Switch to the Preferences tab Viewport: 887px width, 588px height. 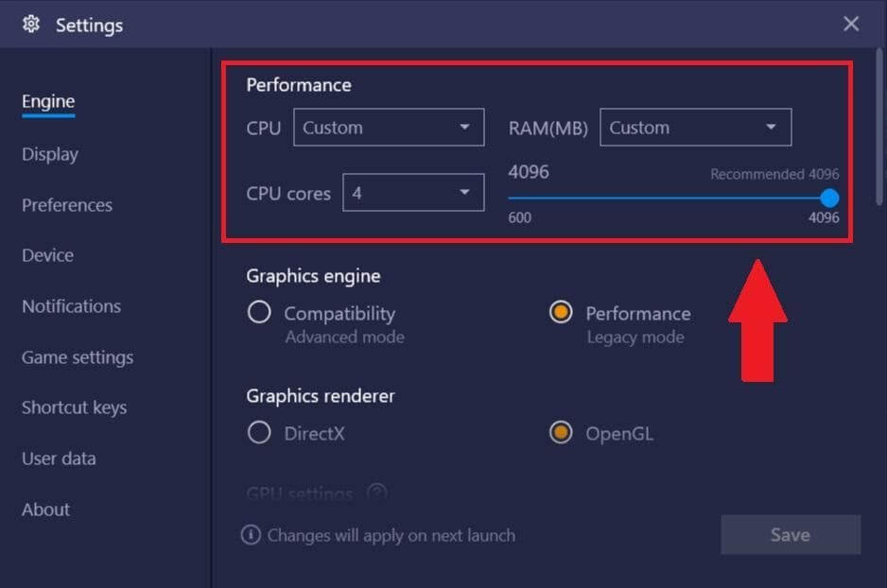(x=67, y=205)
